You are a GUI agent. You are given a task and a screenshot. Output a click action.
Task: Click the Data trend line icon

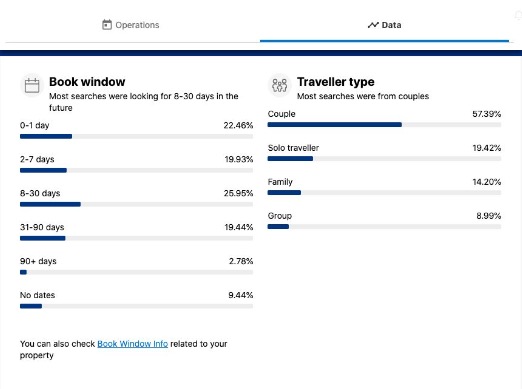(x=373, y=25)
